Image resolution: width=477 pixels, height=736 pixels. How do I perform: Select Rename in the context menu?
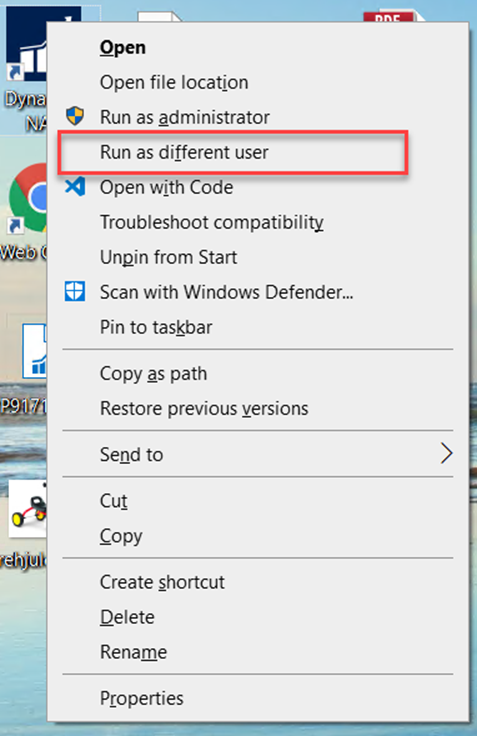pos(133,652)
